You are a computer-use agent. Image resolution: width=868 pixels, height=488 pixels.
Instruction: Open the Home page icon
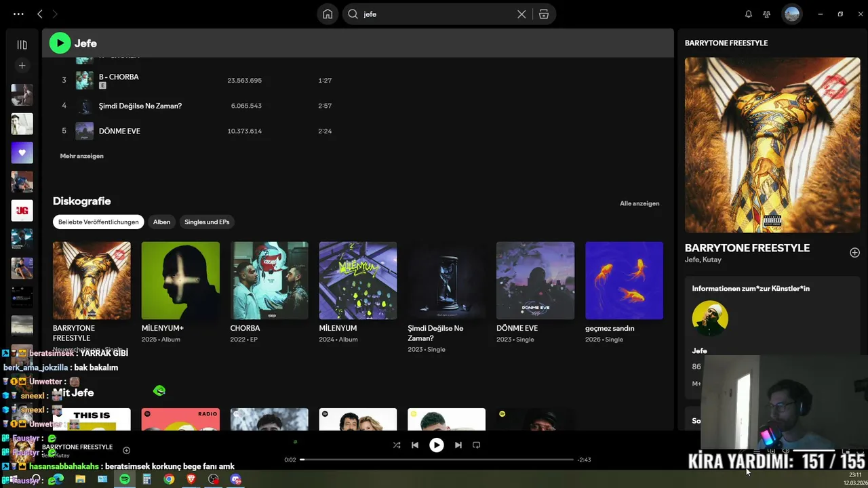pyautogui.click(x=328, y=14)
